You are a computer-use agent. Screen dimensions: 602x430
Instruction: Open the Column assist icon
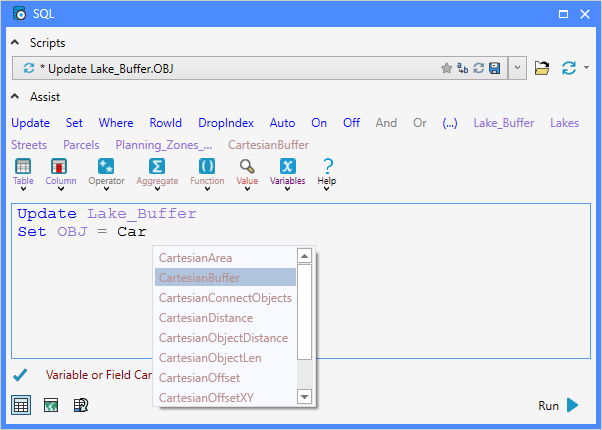(x=59, y=167)
